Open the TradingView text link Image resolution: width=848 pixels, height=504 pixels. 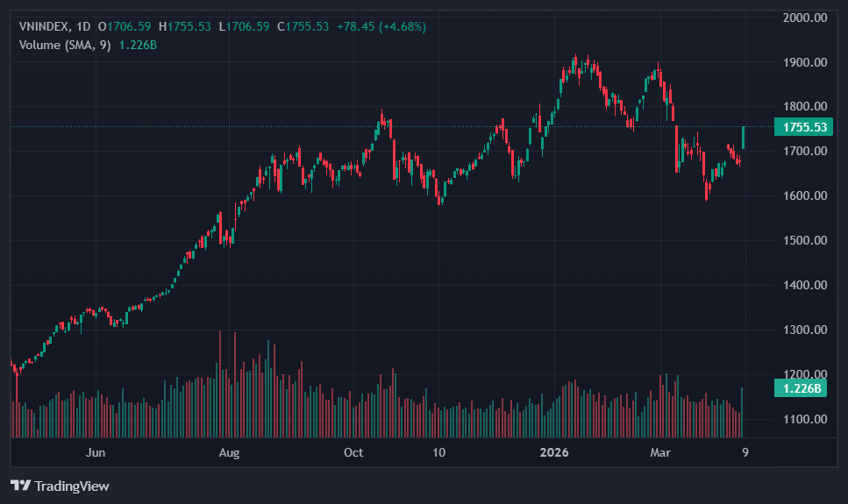[x=72, y=486]
